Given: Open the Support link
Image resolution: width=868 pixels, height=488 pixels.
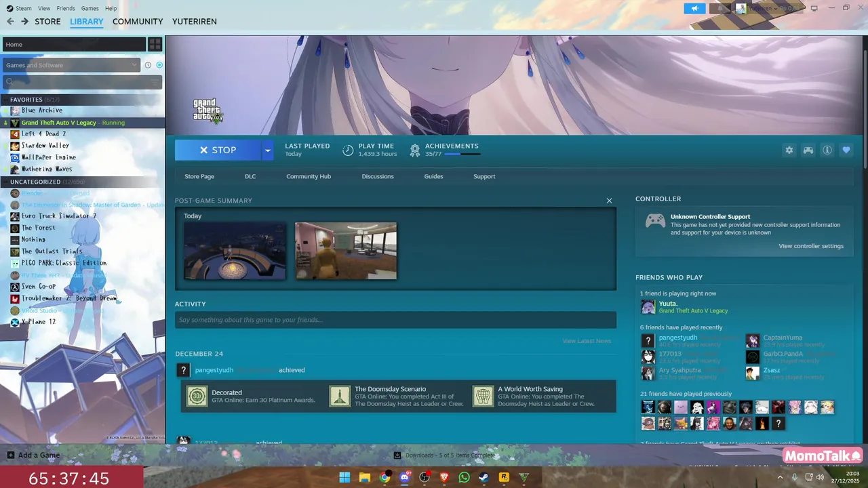Looking at the screenshot, I should [x=484, y=176].
